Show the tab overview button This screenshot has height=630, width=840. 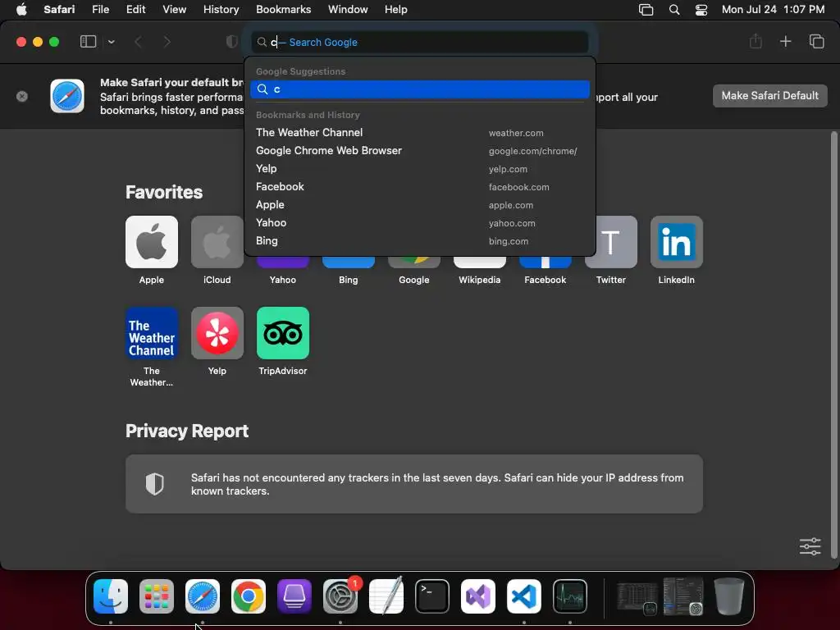816,41
